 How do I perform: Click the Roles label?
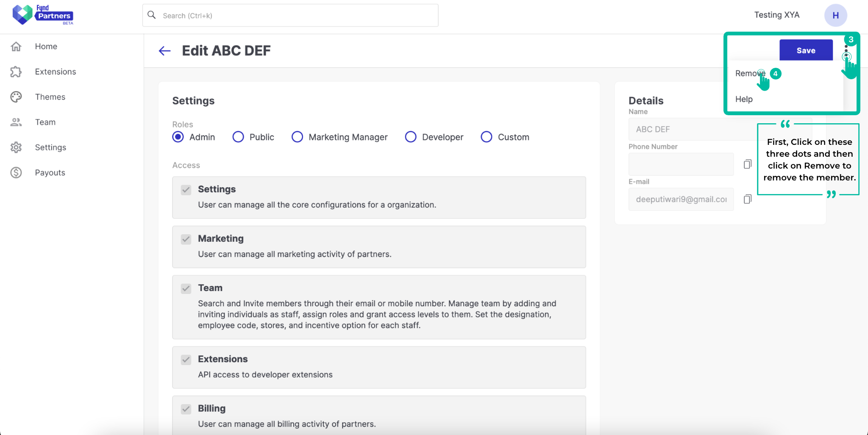[x=183, y=125]
